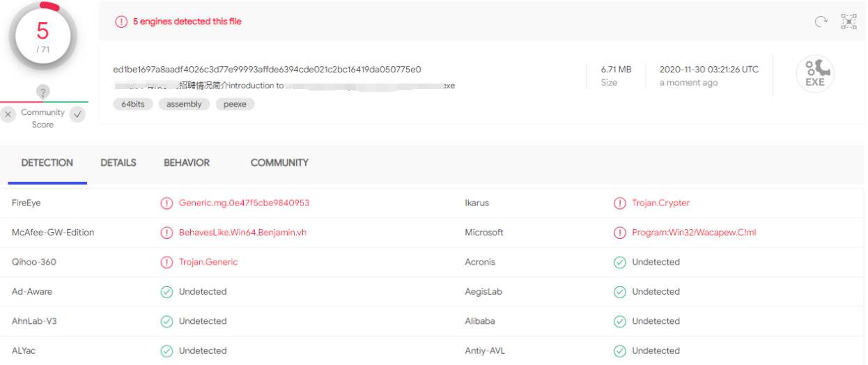
Task: Click the EXE file type icon
Action: [x=814, y=74]
